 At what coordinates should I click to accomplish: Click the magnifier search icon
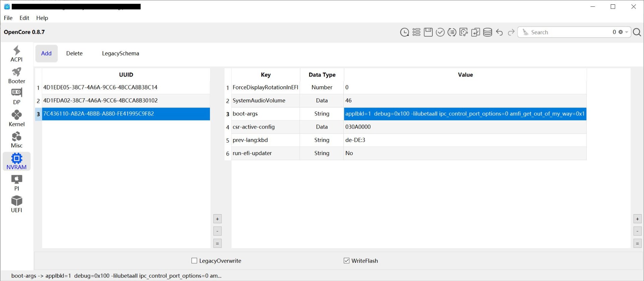point(637,32)
